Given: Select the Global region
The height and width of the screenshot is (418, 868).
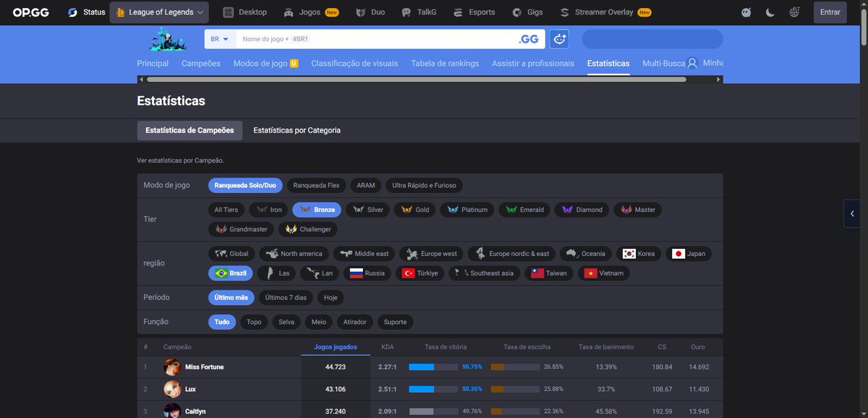Looking at the screenshot, I should [x=231, y=254].
